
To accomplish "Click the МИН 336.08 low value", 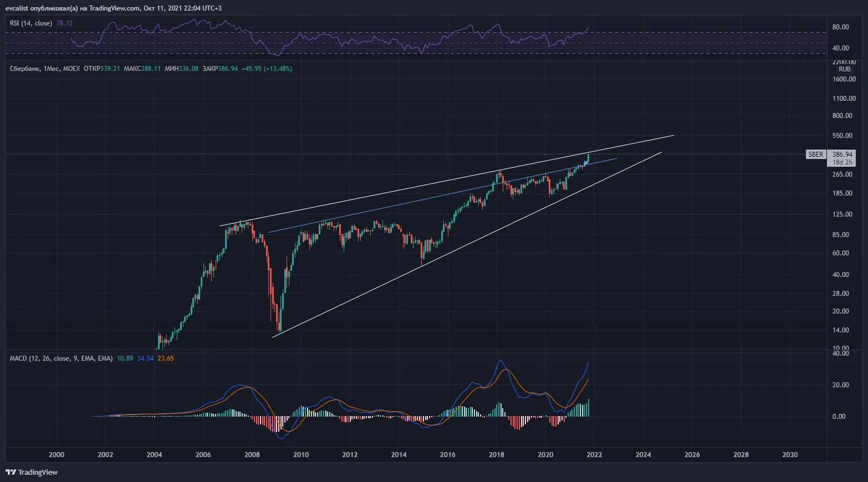I will coord(181,69).
